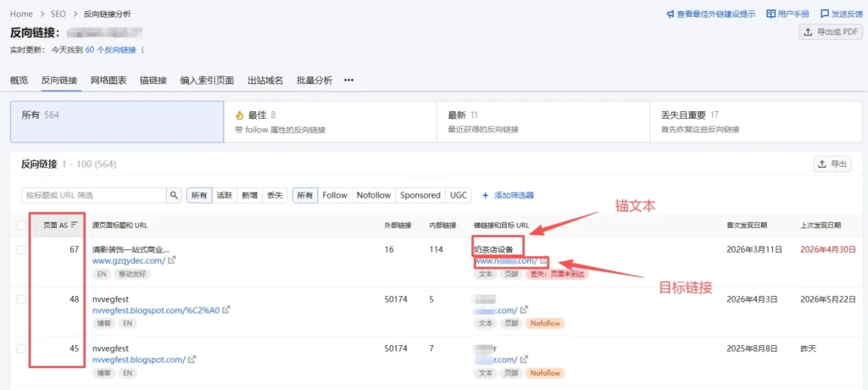Open www.gzqydec.com/ source URL

[x=129, y=260]
